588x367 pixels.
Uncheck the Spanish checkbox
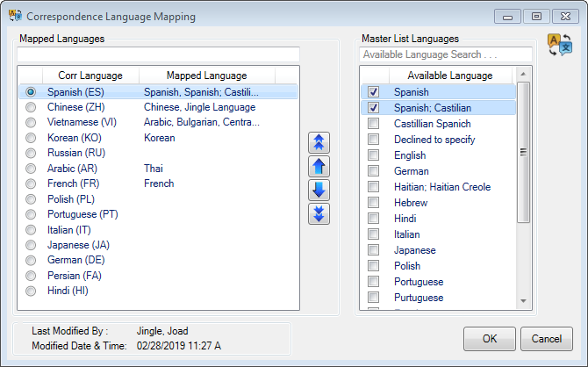(x=374, y=92)
